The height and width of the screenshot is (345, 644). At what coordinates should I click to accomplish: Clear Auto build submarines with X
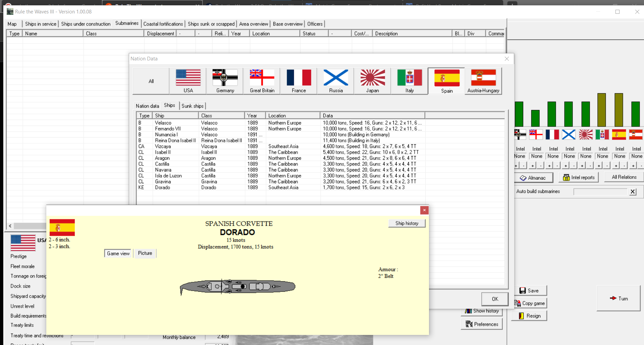click(633, 192)
